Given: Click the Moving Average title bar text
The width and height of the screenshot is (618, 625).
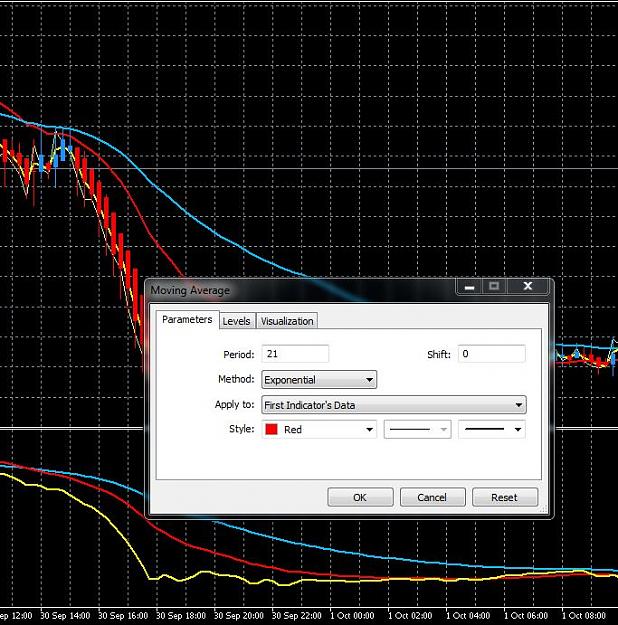Looking at the screenshot, I should (x=190, y=291).
